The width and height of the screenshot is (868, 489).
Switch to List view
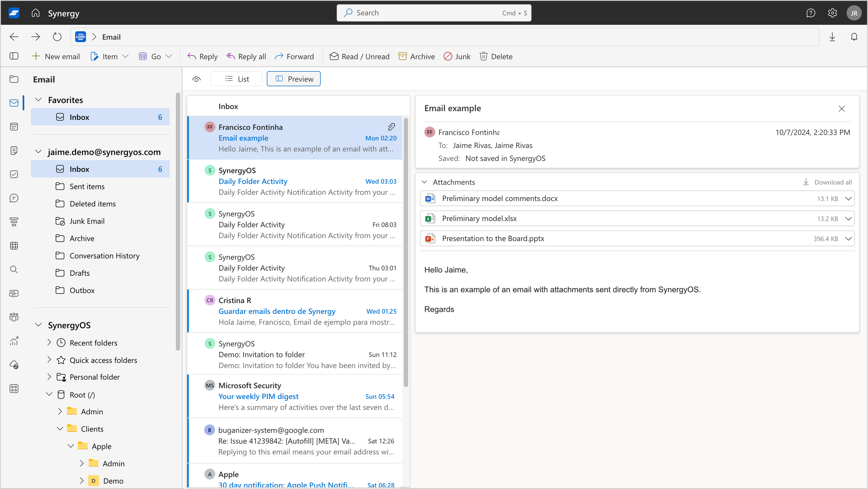[x=237, y=79]
